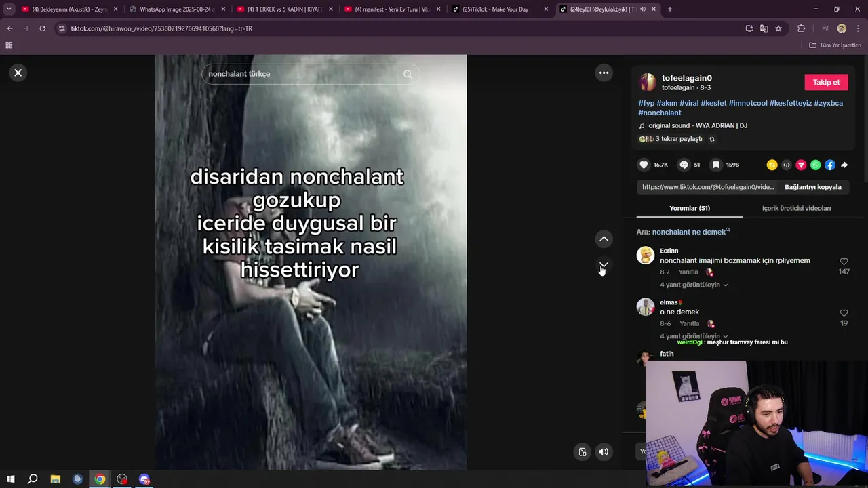868x488 pixels.
Task: Search for nonchalant ne demek suggestion
Action: pyautogui.click(x=689, y=232)
